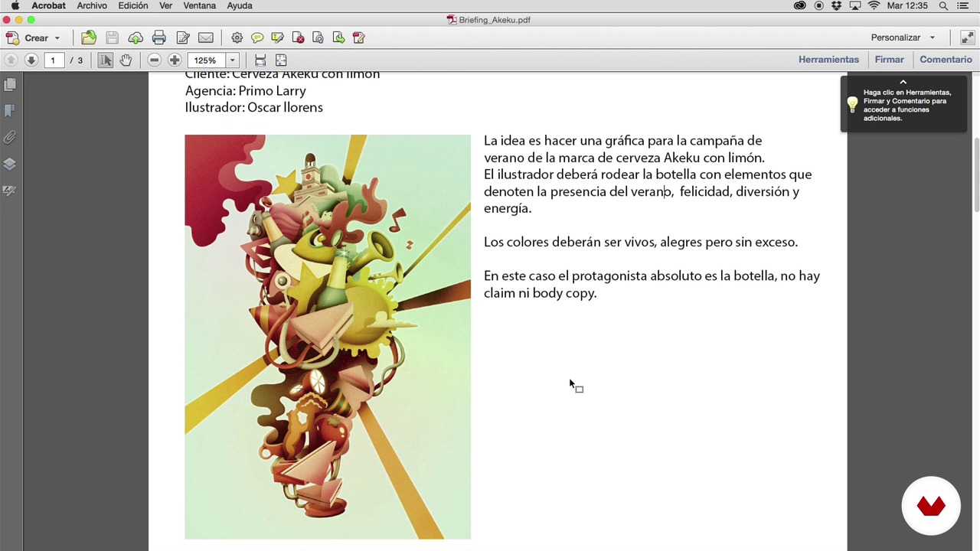Open layers sidebar panel
980x551 pixels.
10,164
